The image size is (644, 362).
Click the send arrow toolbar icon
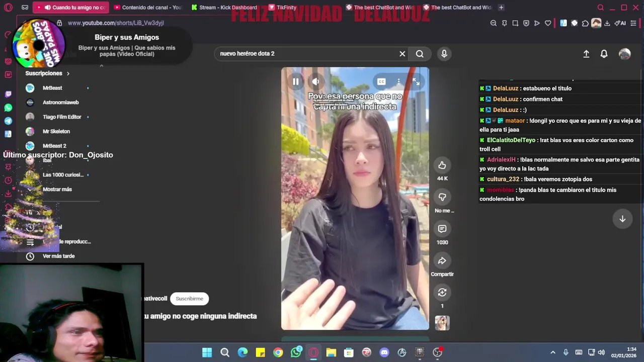point(537,23)
